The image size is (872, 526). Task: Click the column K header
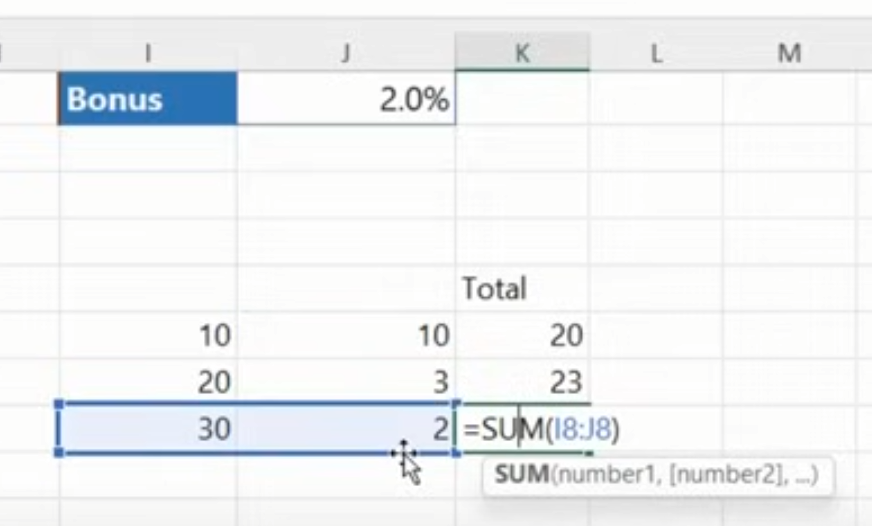[x=522, y=54]
